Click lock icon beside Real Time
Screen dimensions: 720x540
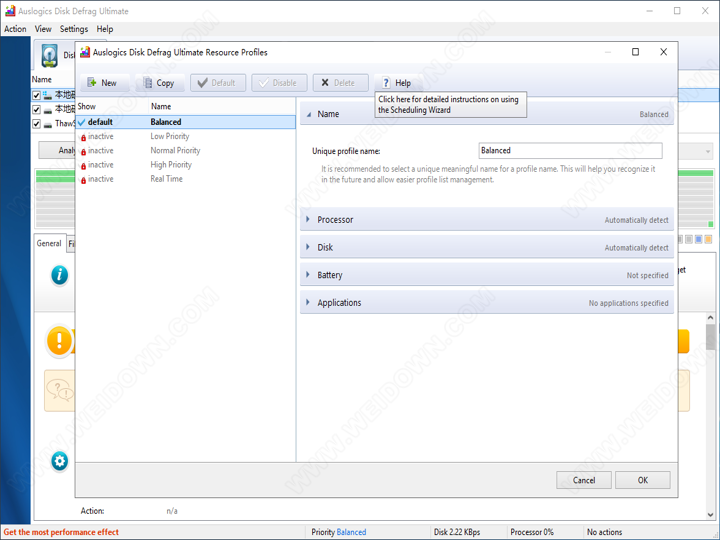tap(83, 180)
